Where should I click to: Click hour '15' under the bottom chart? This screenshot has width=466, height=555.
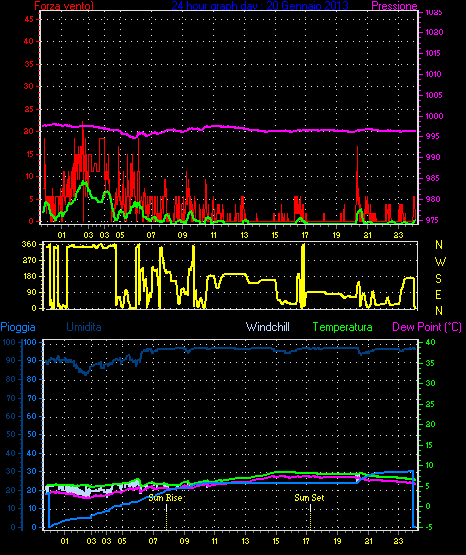click(276, 541)
